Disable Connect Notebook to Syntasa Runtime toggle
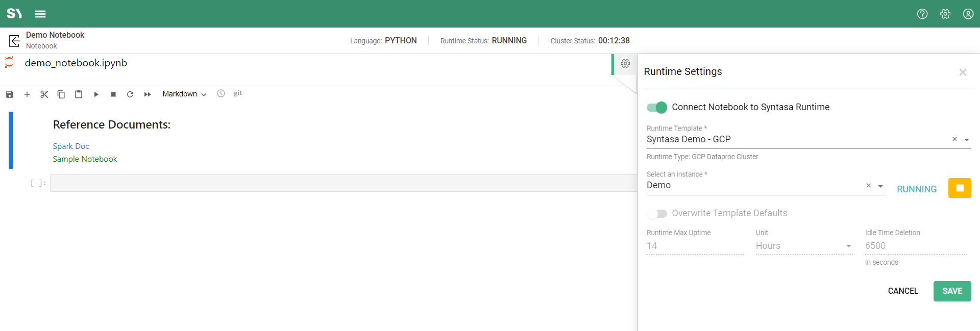Image resolution: width=980 pixels, height=331 pixels. (x=656, y=107)
